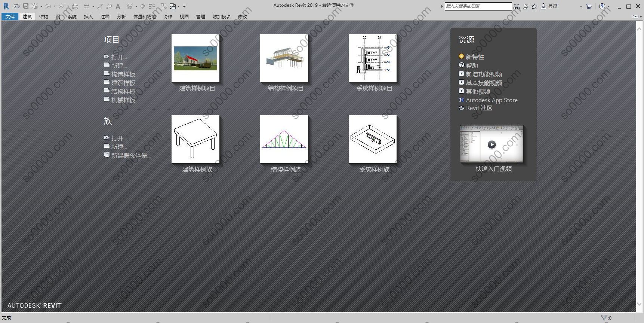Image resolution: width=644 pixels, height=323 pixels.
Task: Expand the Sync with Central dropdown arrow
Action: (x=41, y=6)
